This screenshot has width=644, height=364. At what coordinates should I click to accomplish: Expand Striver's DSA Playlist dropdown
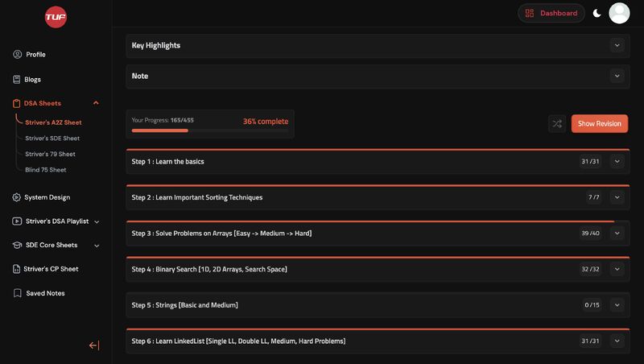(x=97, y=221)
